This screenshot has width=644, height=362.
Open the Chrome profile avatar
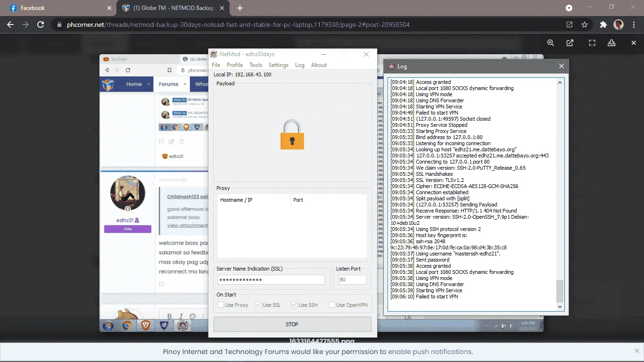click(x=619, y=25)
